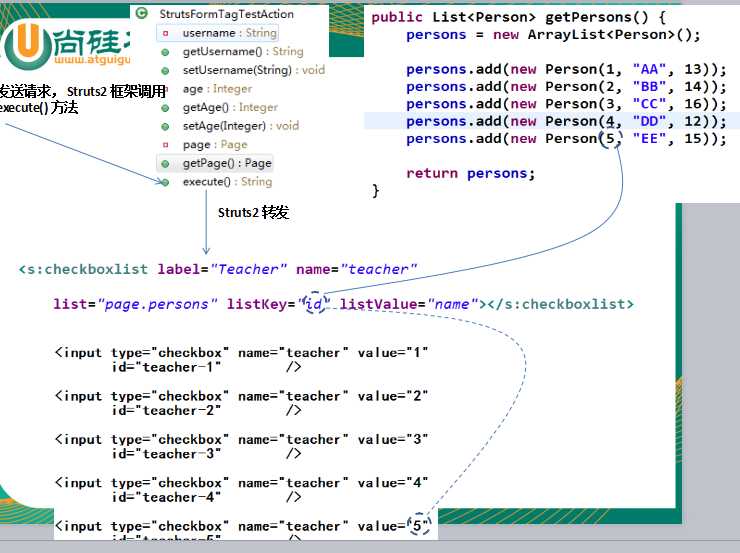Click line adding Person(3, "CC", 16)
The height and width of the screenshot is (553, 740).
(x=566, y=104)
